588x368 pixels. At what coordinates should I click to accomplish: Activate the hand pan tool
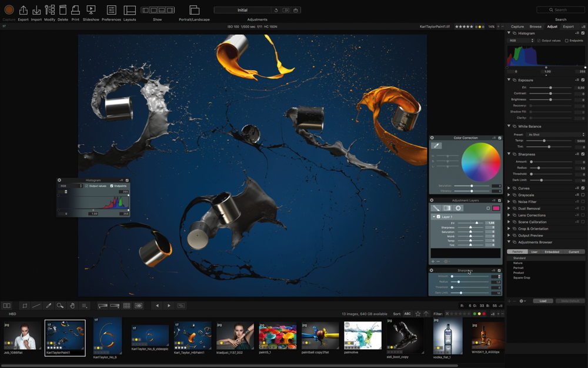(72, 306)
